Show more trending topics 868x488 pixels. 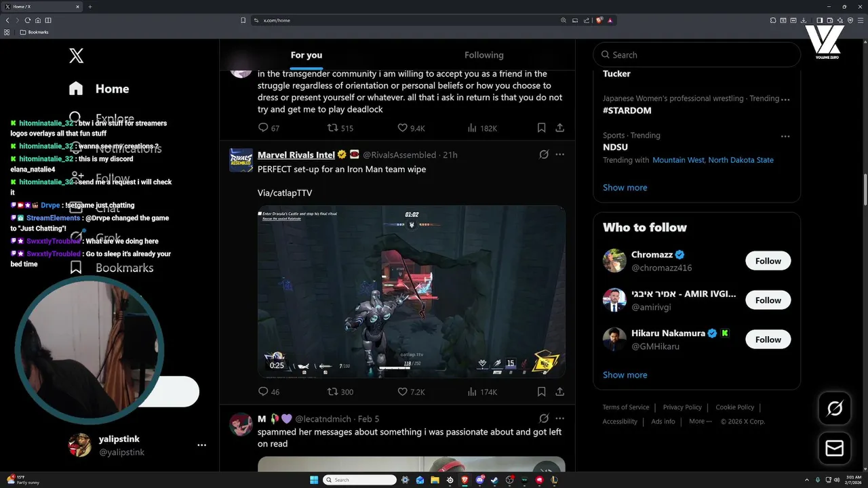click(625, 187)
